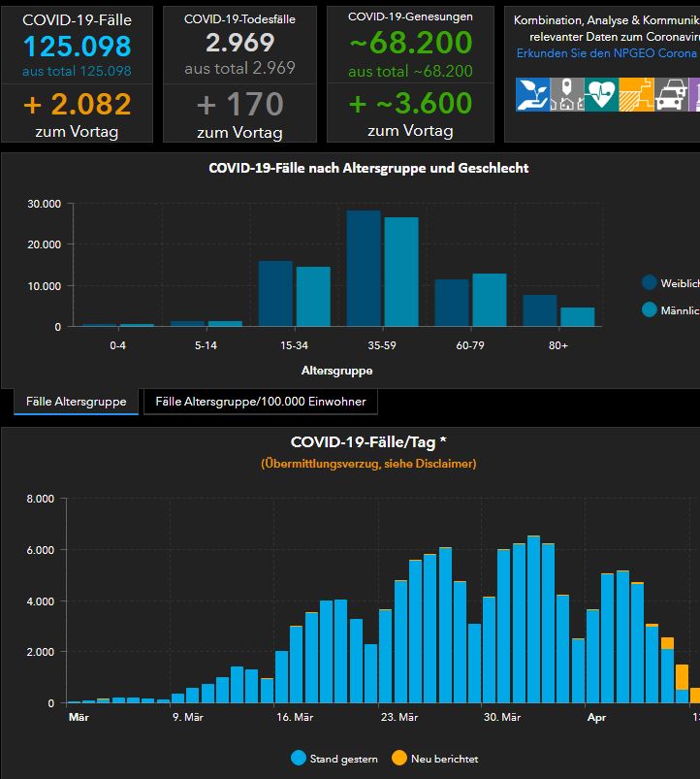Click the dark blue 80+ age group bar
Screen dimensions: 700x779
coord(540,310)
